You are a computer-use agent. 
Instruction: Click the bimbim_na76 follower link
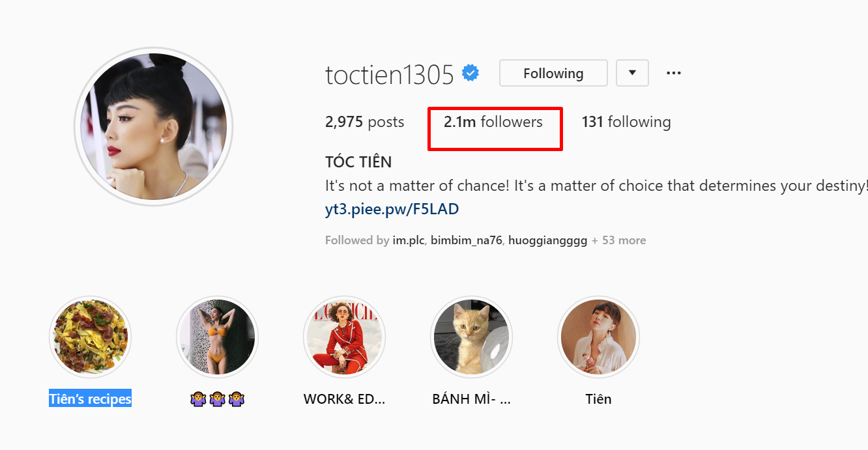pyautogui.click(x=465, y=240)
